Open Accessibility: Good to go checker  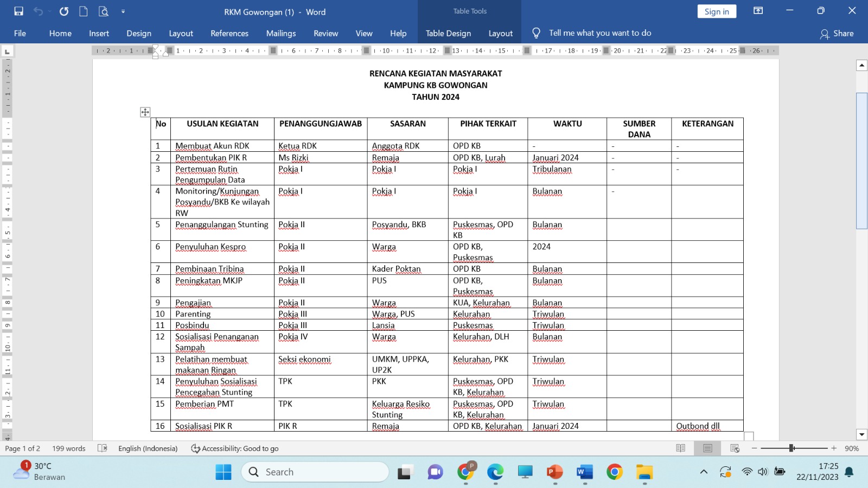tap(235, 448)
